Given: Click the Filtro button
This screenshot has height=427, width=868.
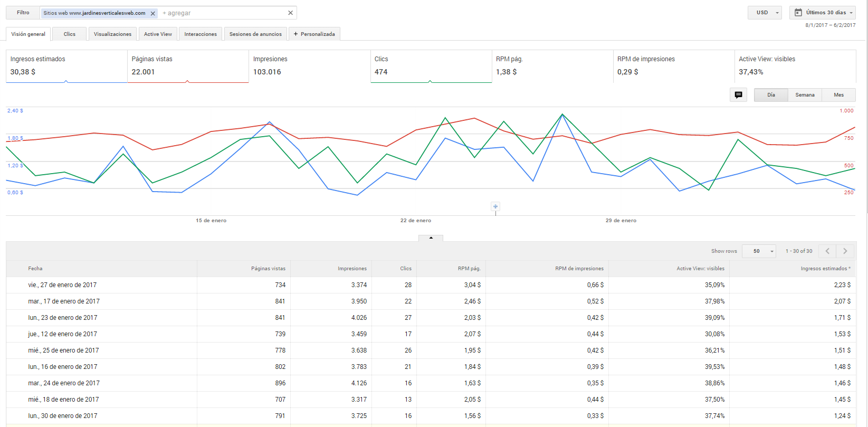Looking at the screenshot, I should 23,13.
